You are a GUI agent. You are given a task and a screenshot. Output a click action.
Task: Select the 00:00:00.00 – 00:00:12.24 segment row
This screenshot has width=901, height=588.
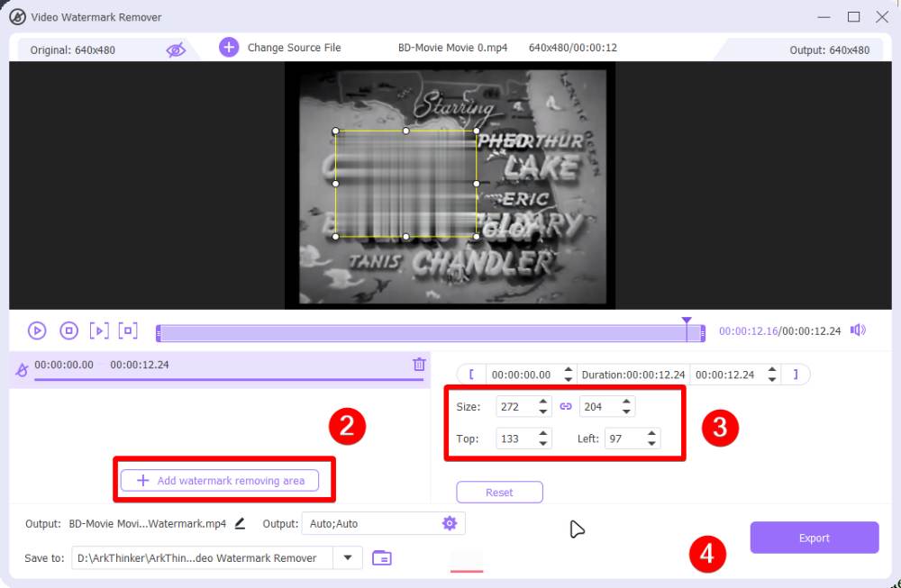(x=220, y=369)
